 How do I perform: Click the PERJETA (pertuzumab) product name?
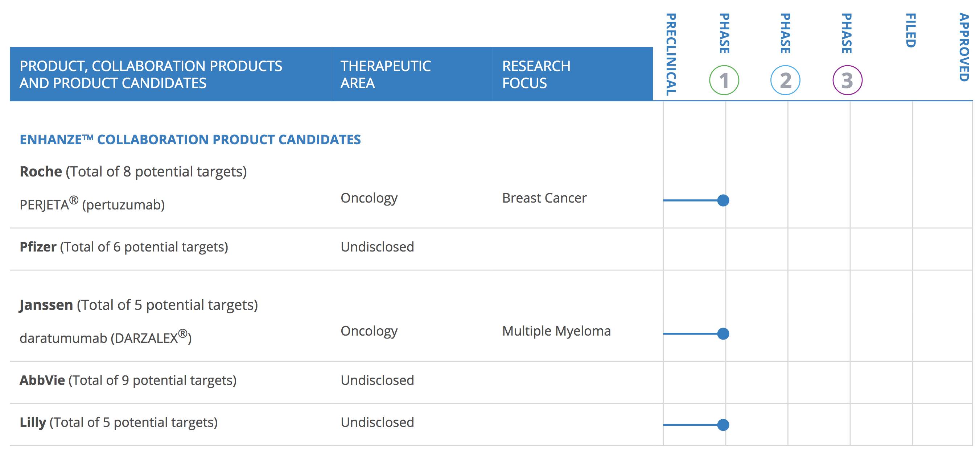pyautogui.click(x=92, y=204)
